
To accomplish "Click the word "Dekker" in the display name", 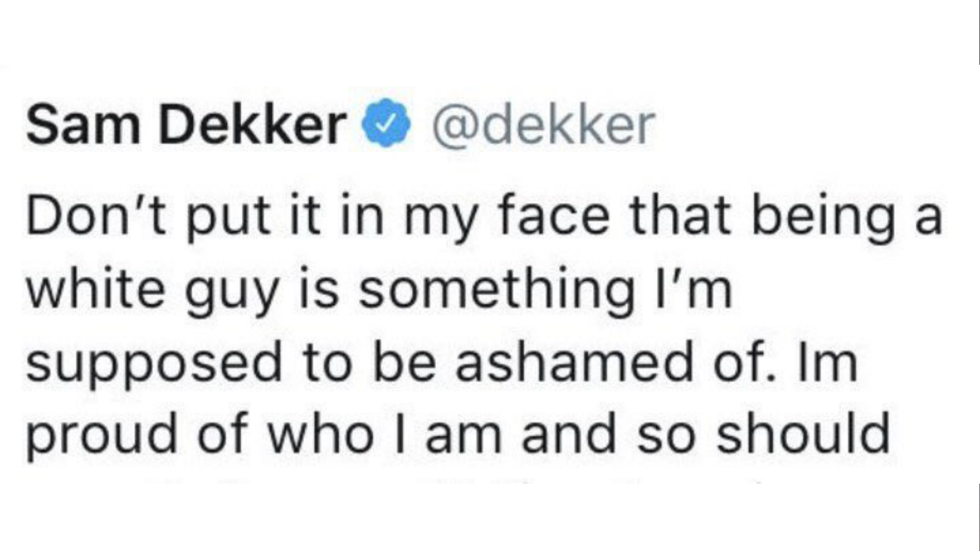I will click(253, 123).
